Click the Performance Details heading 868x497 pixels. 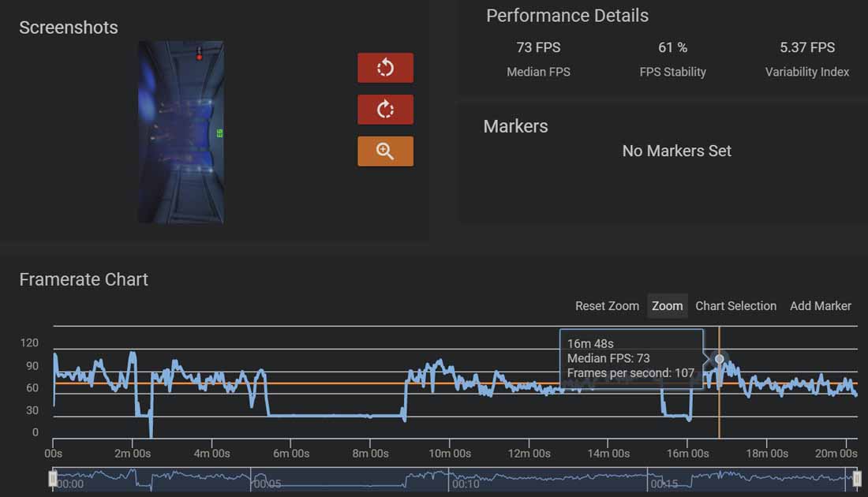pyautogui.click(x=567, y=16)
